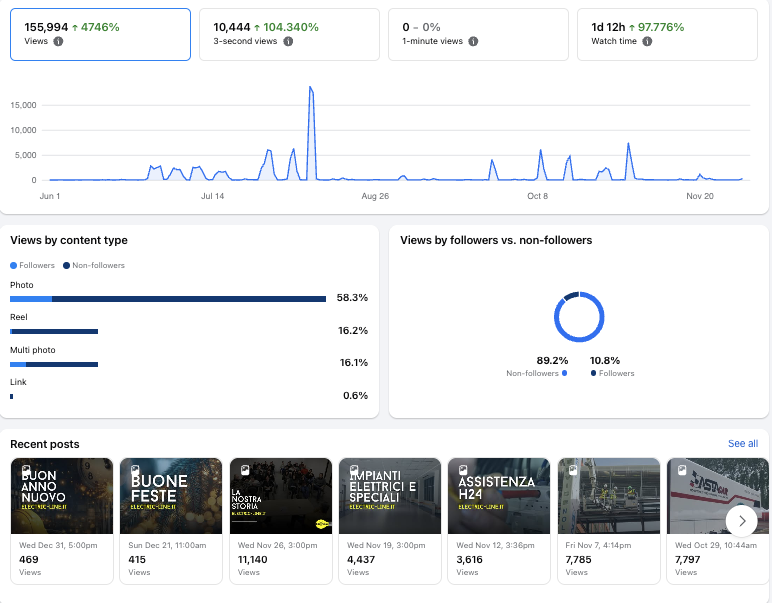Click the Nov 20 axis label
772x603 pixels.
(700, 196)
